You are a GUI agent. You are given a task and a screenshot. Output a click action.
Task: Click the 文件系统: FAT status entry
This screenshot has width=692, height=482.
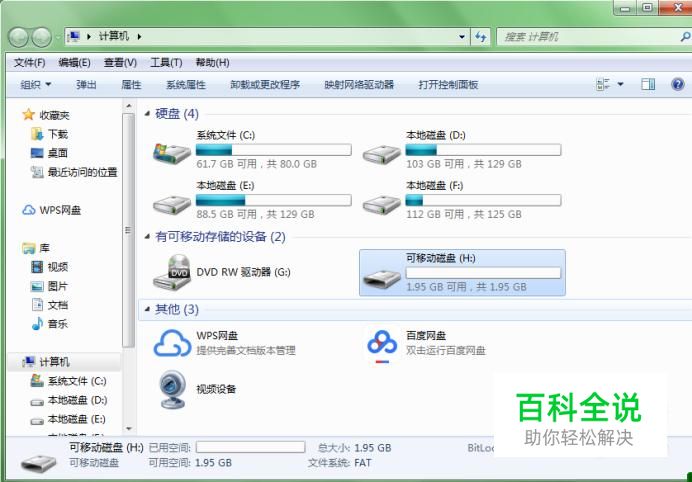[x=339, y=463]
